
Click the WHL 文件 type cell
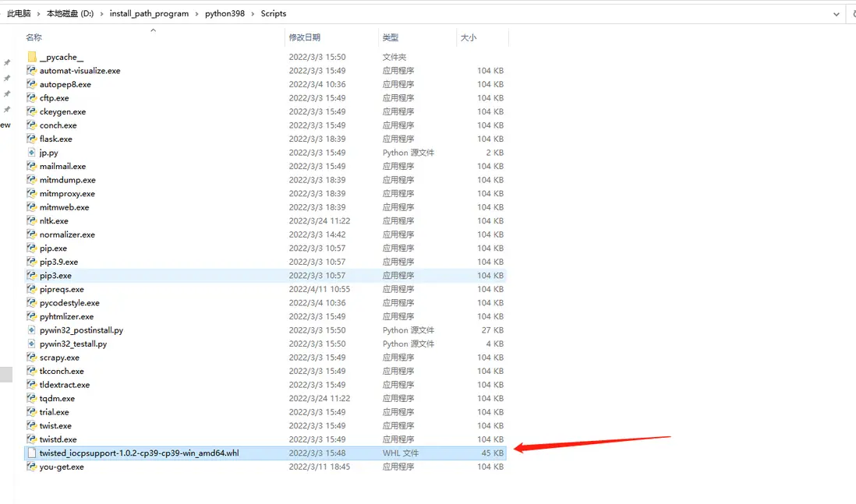(x=401, y=453)
